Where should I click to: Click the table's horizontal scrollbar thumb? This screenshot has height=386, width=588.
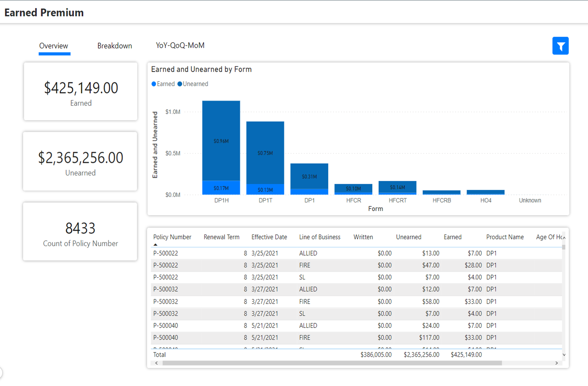point(332,363)
